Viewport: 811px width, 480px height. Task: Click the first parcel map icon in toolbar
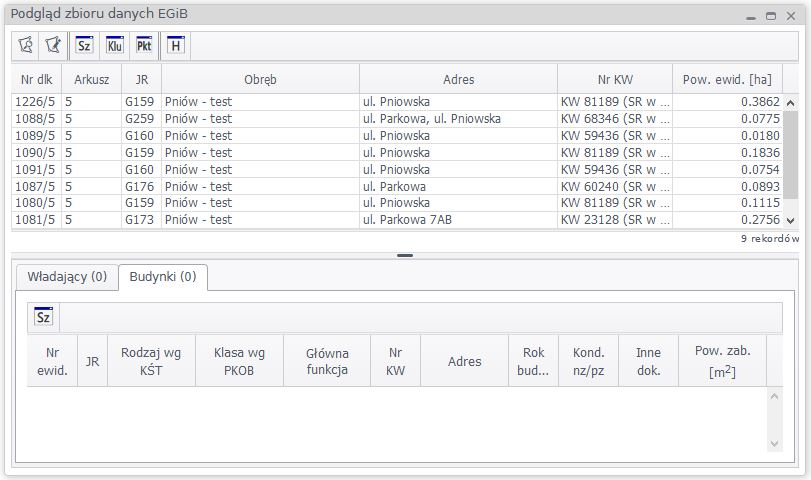pos(27,45)
